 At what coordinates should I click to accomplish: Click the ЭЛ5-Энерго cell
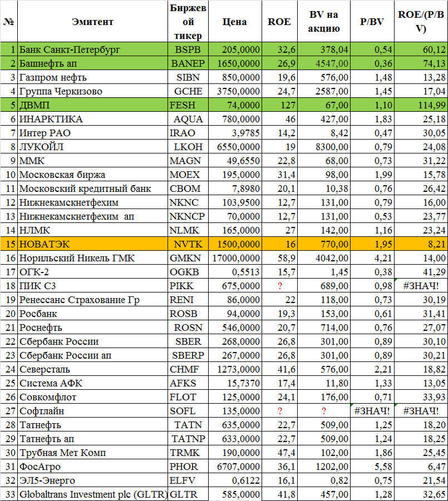click(92, 480)
